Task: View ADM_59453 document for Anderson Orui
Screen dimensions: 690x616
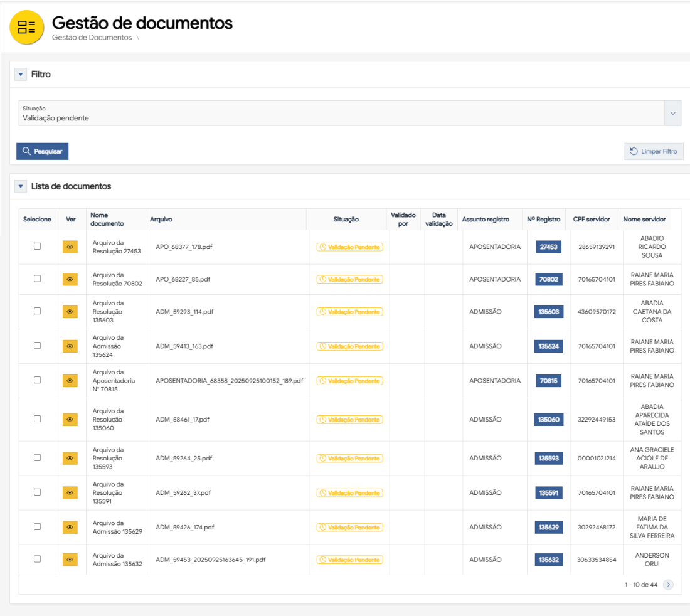Action: pyautogui.click(x=70, y=560)
